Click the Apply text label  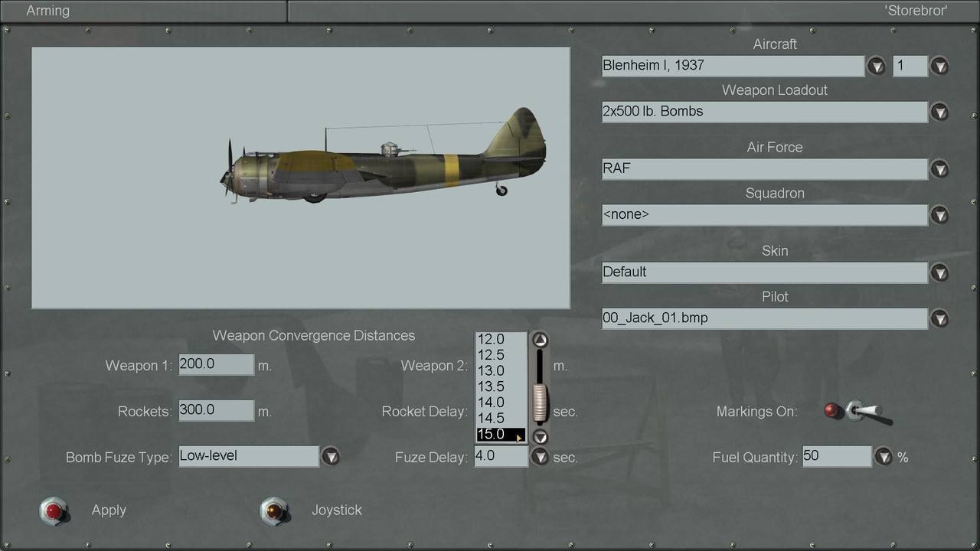point(109,510)
